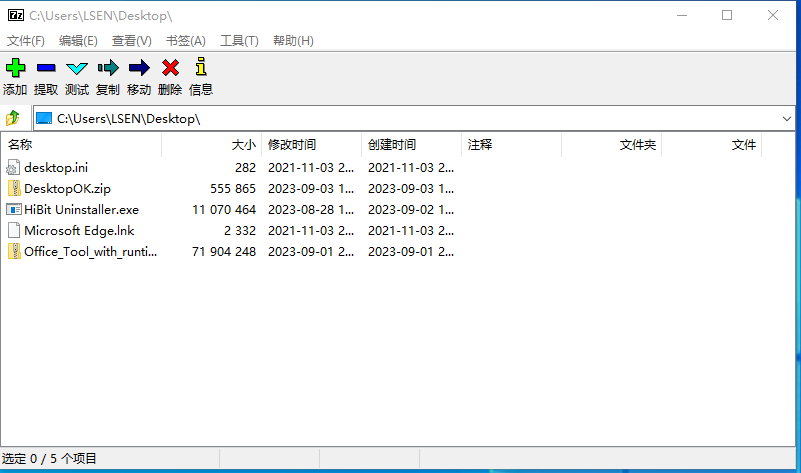Click the size value 282
801x473 pixels.
click(245, 168)
